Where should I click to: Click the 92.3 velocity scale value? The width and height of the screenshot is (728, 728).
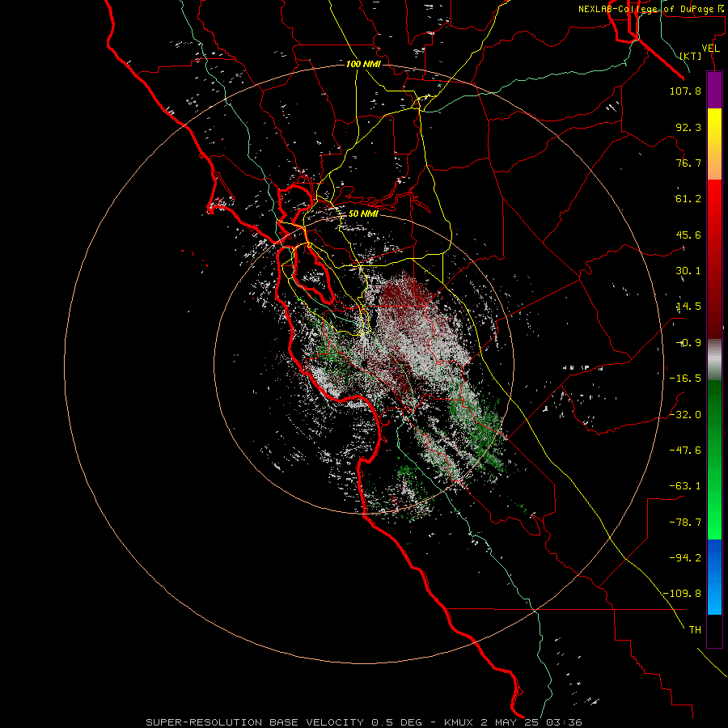688,127
